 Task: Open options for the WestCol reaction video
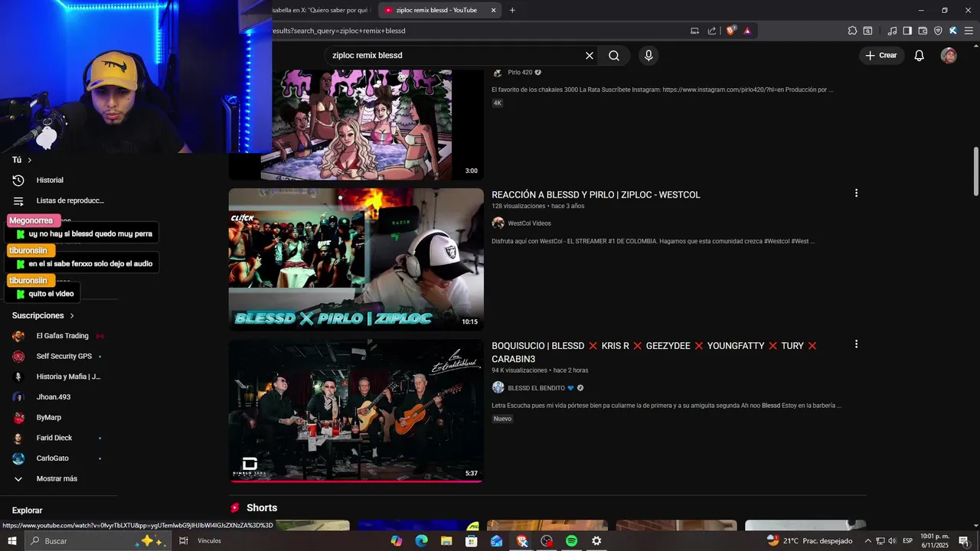coord(856,194)
